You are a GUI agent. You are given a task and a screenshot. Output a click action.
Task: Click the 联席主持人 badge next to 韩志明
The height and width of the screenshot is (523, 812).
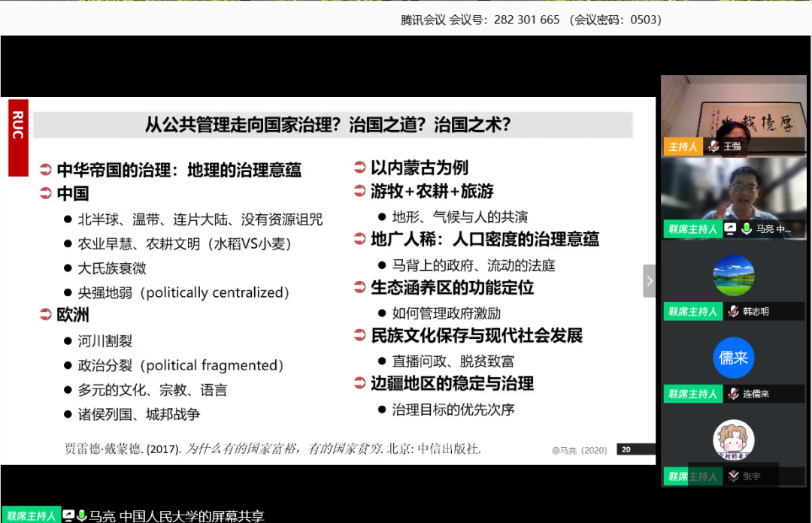coord(692,311)
